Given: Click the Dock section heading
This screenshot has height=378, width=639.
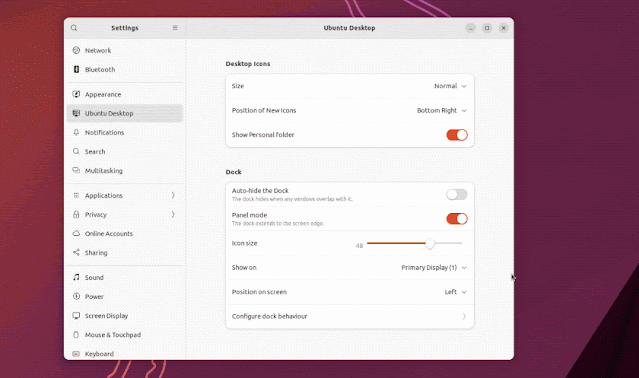Looking at the screenshot, I should click(234, 172).
